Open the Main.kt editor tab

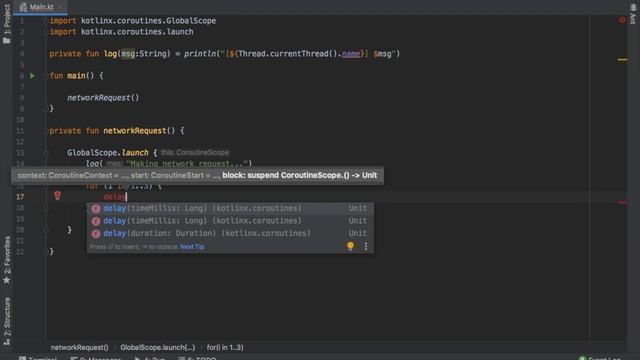(x=40, y=7)
